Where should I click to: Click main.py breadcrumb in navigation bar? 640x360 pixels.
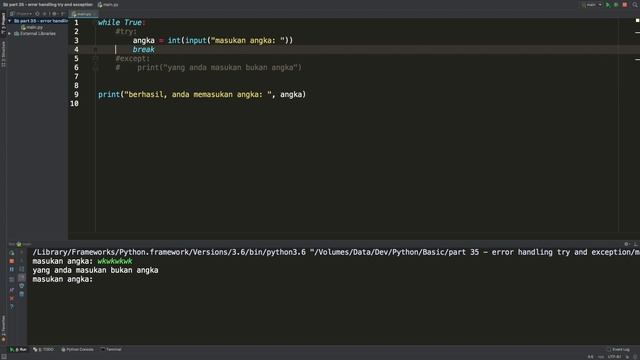pyautogui.click(x=108, y=5)
